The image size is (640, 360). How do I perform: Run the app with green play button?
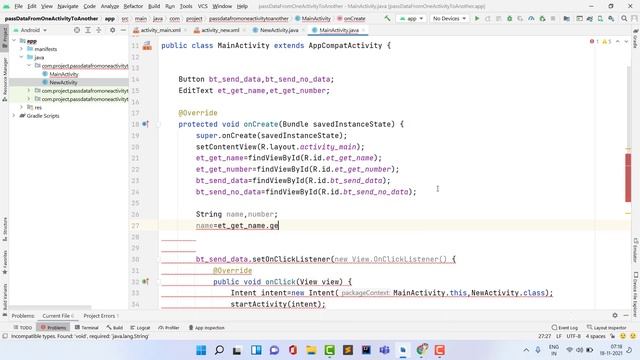click(x=477, y=18)
